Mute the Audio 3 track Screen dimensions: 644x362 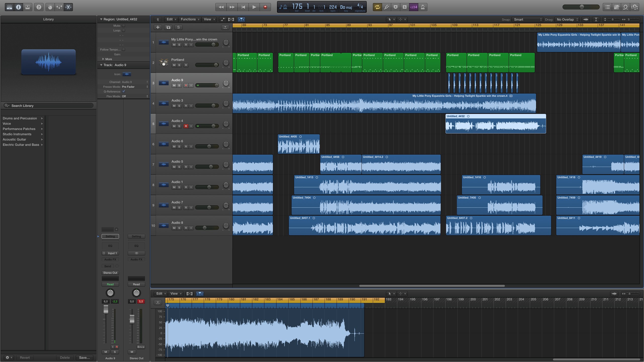pyautogui.click(x=174, y=106)
